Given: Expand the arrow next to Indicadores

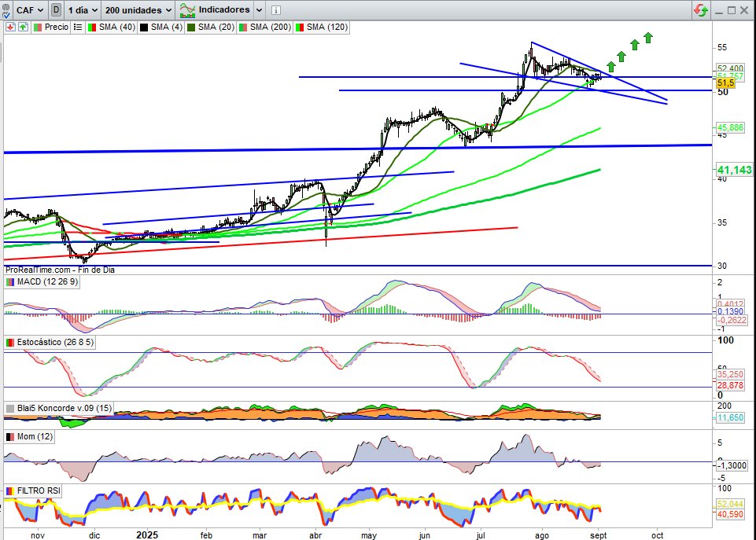Looking at the screenshot, I should (x=259, y=9).
